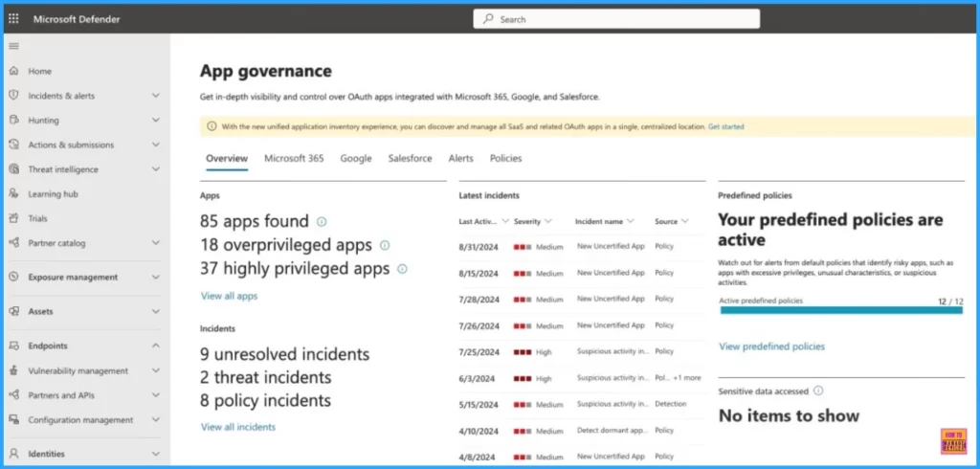Expand the Hunting section chevron
The width and height of the screenshot is (980, 469).
(156, 120)
